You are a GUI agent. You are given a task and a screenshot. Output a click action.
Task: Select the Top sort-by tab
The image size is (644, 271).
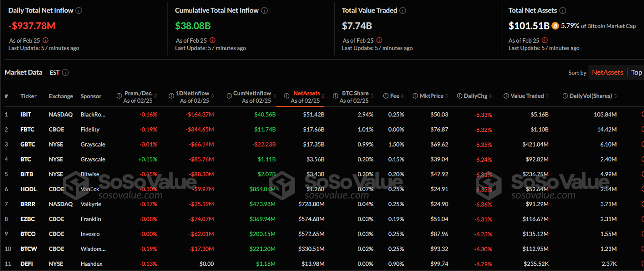point(636,72)
